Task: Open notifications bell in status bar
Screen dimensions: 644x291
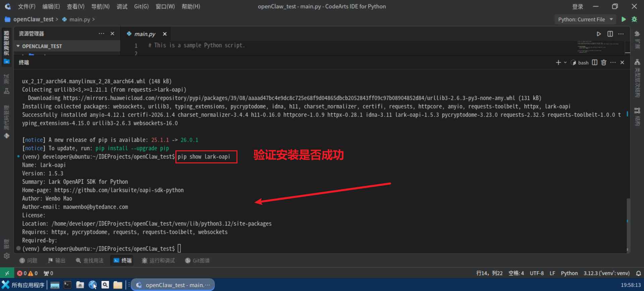Action: (x=638, y=273)
